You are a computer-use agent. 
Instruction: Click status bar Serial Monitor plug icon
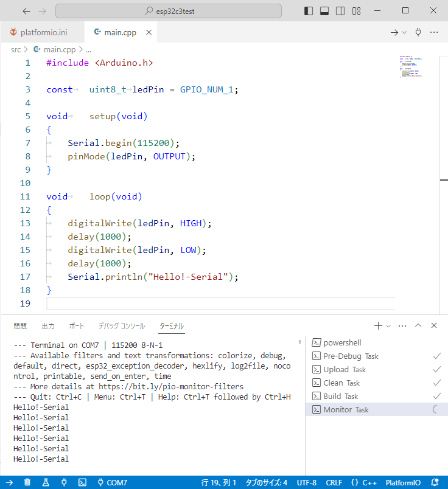[64, 483]
